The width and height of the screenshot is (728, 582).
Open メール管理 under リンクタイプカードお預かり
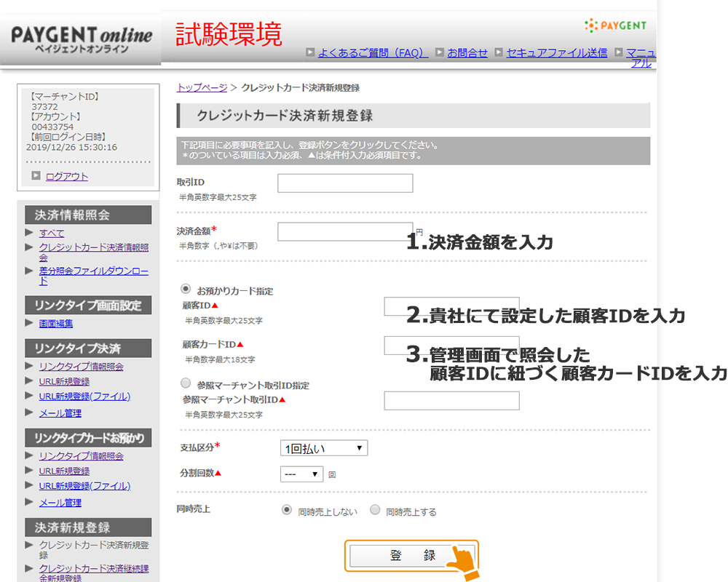(60, 503)
